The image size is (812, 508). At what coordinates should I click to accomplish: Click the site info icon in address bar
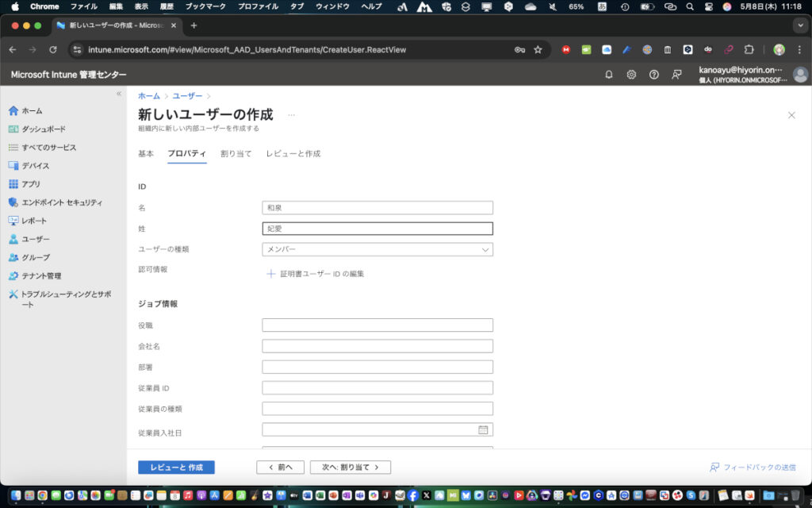pyautogui.click(x=77, y=50)
